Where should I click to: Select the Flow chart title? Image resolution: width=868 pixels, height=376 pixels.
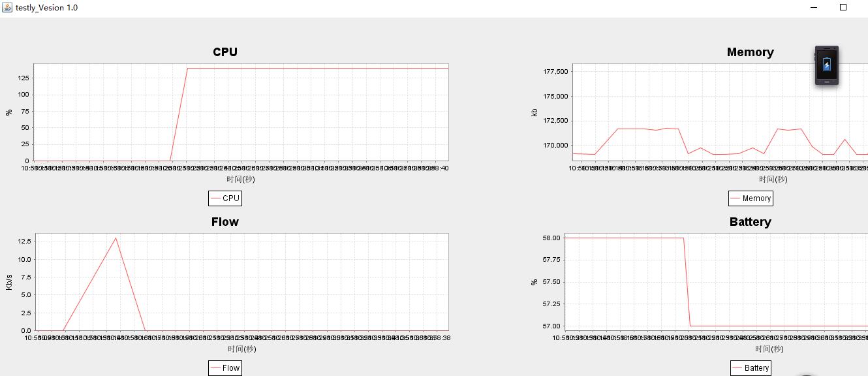pyautogui.click(x=225, y=222)
